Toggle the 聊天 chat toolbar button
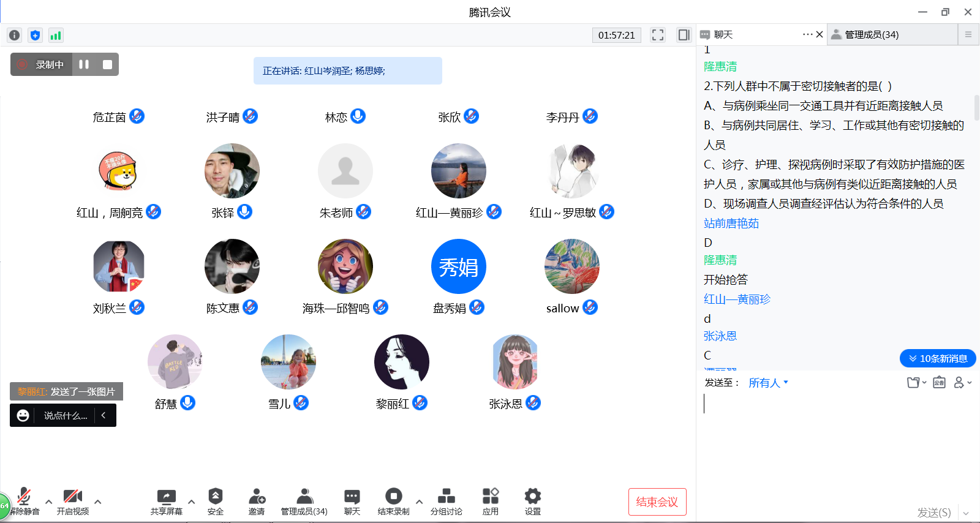 352,502
